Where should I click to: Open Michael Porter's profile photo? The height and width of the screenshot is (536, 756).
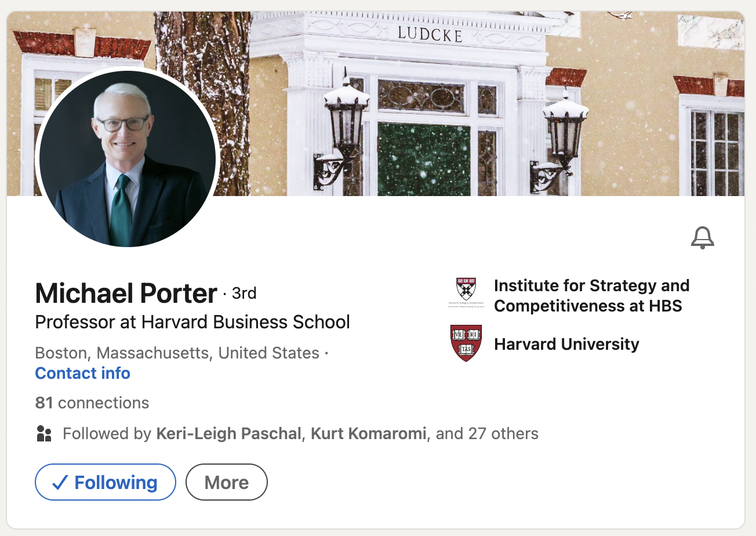click(128, 158)
